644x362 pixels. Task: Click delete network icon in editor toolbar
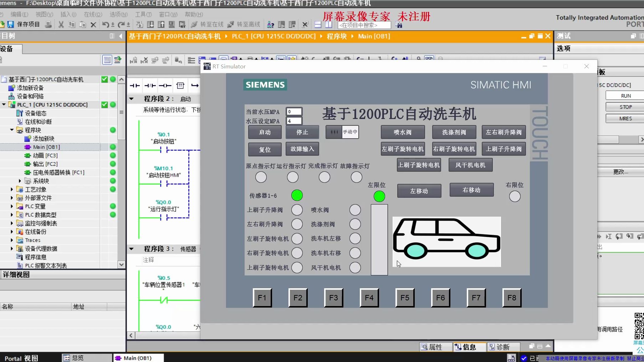144,60
